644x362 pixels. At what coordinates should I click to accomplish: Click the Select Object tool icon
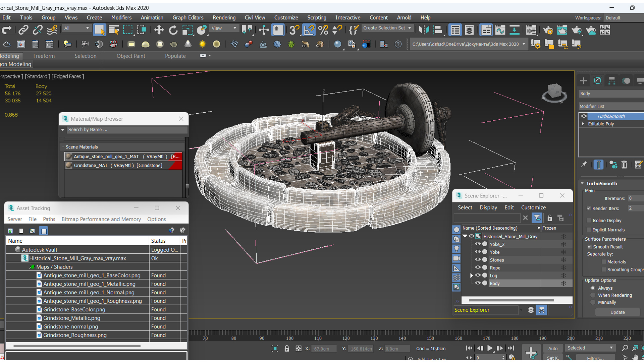point(100,30)
